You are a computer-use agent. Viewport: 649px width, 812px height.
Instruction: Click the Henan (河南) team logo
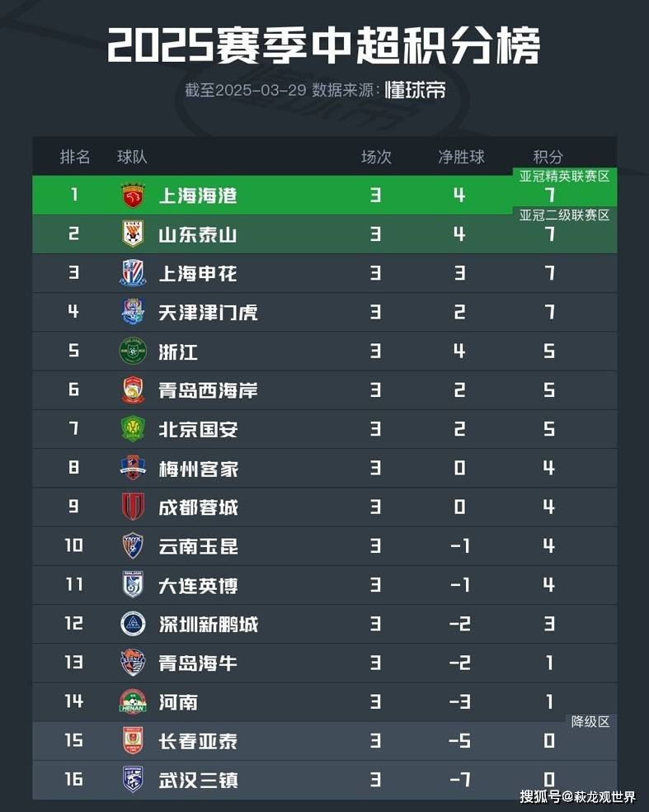click(133, 701)
